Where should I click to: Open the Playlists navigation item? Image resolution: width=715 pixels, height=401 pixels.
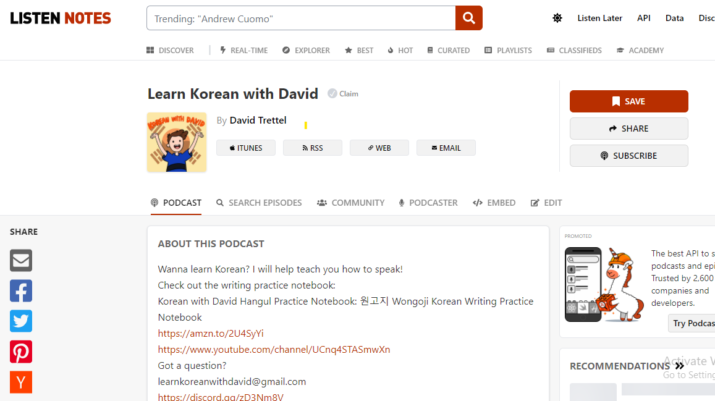click(508, 50)
